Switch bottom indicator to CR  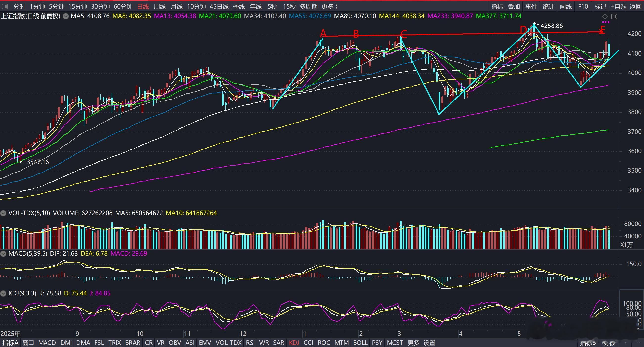coord(149,343)
